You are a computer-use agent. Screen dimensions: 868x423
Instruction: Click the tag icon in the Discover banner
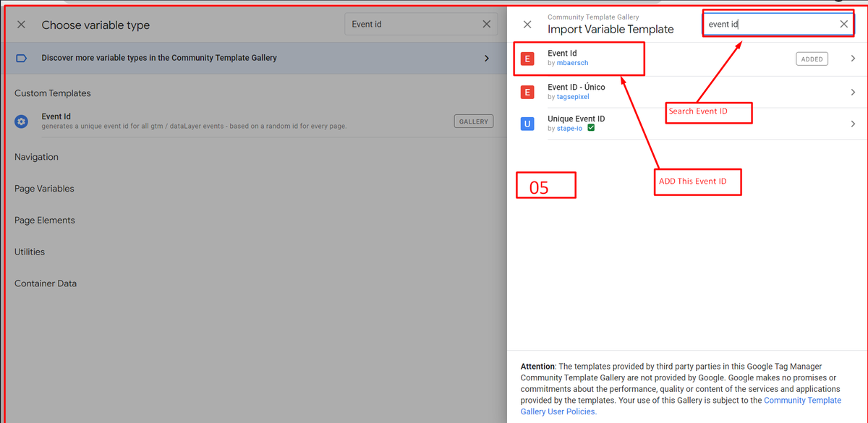tap(21, 58)
